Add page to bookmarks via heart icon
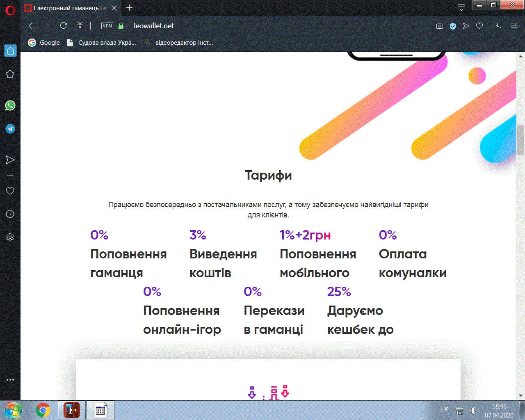This screenshot has width=525, height=420. [x=479, y=25]
